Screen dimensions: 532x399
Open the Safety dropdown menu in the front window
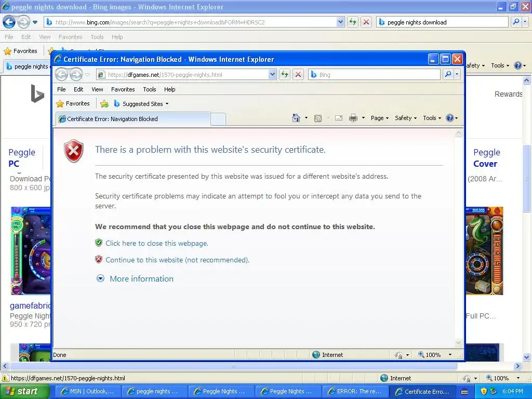click(x=406, y=118)
